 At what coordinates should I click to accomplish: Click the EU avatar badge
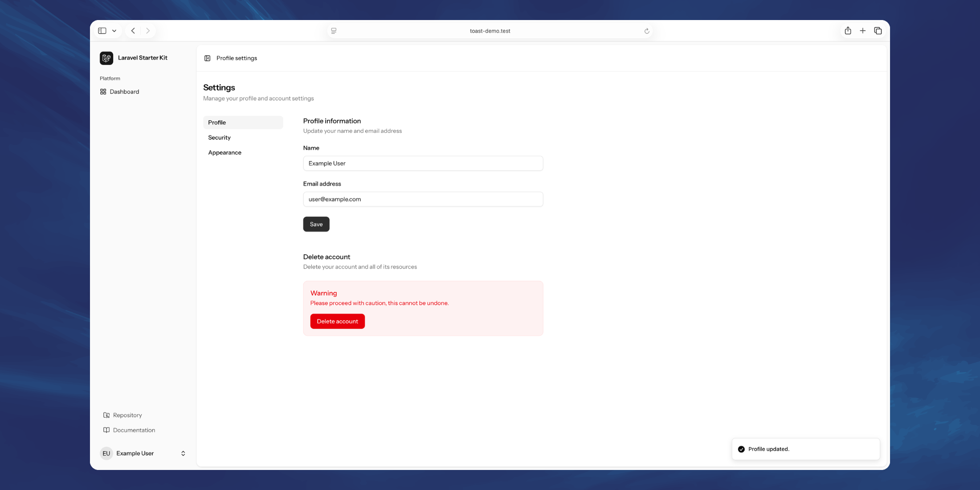pyautogui.click(x=106, y=453)
